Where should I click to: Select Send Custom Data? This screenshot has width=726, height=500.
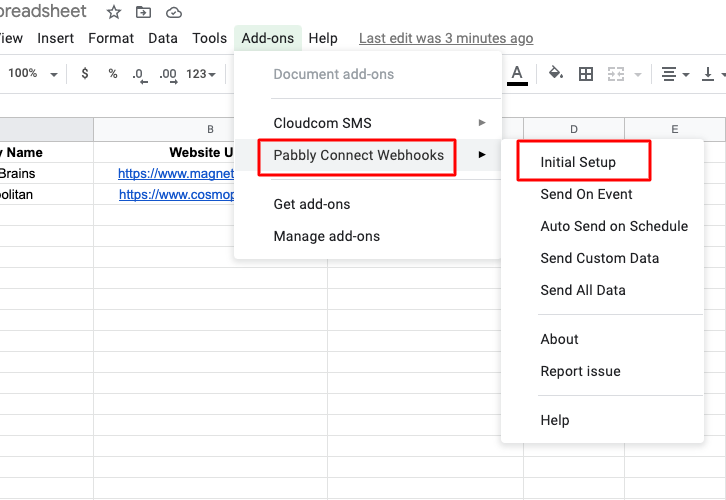(x=602, y=258)
